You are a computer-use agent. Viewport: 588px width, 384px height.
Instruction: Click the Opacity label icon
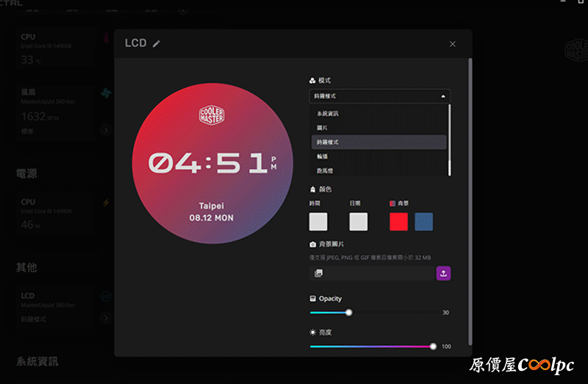pos(313,299)
